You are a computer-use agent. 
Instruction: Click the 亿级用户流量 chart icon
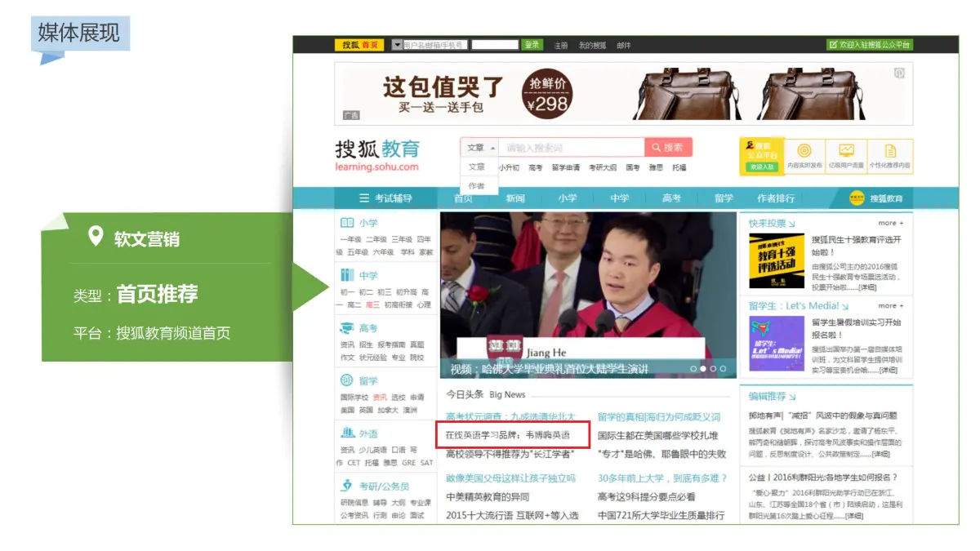click(846, 151)
